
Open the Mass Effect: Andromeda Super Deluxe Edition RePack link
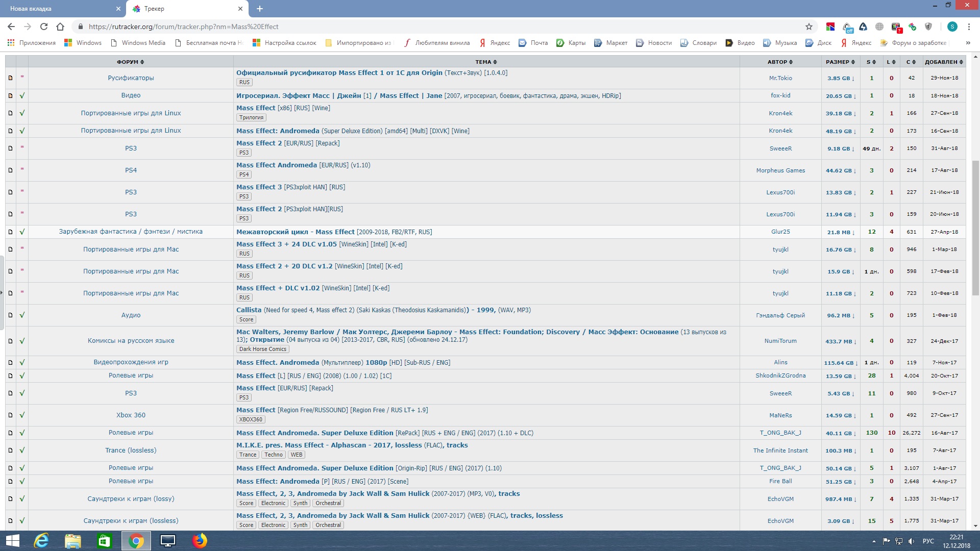[314, 433]
